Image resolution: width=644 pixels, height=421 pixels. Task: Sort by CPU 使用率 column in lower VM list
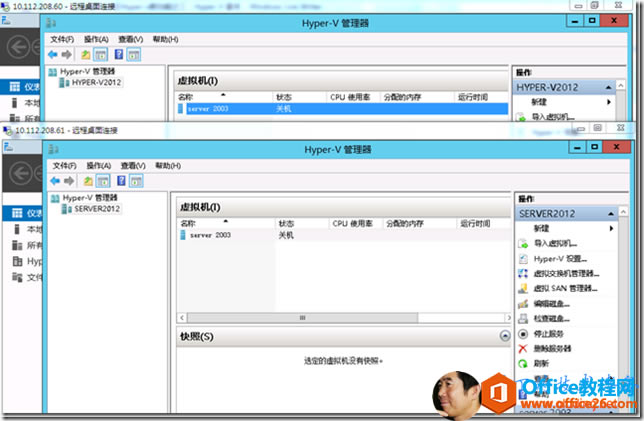click(x=356, y=223)
